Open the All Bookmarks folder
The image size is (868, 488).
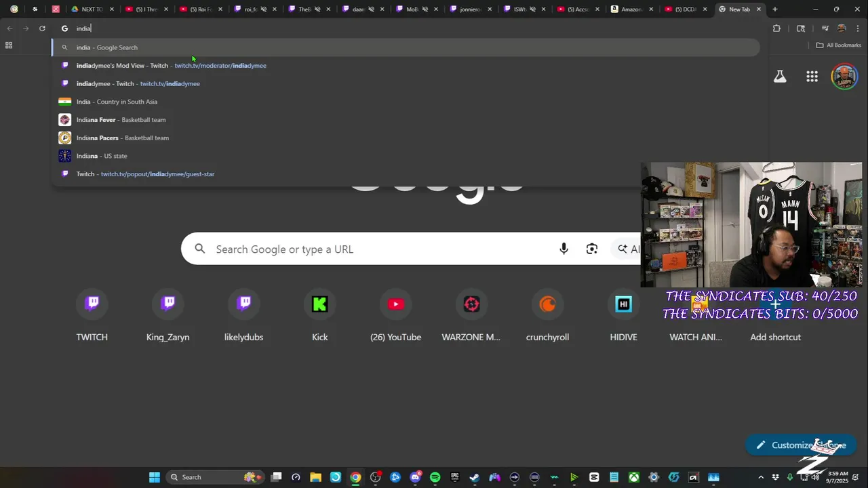(839, 45)
